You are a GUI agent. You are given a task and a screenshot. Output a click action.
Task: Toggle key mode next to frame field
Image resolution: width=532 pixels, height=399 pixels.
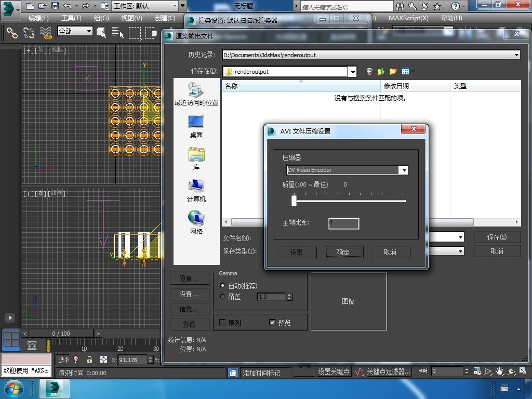422,371
